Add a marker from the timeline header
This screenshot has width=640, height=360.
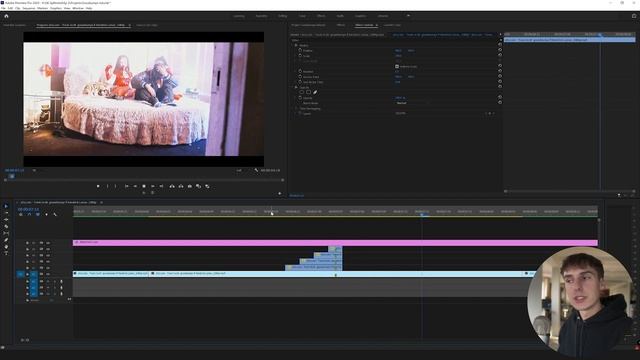46,214
